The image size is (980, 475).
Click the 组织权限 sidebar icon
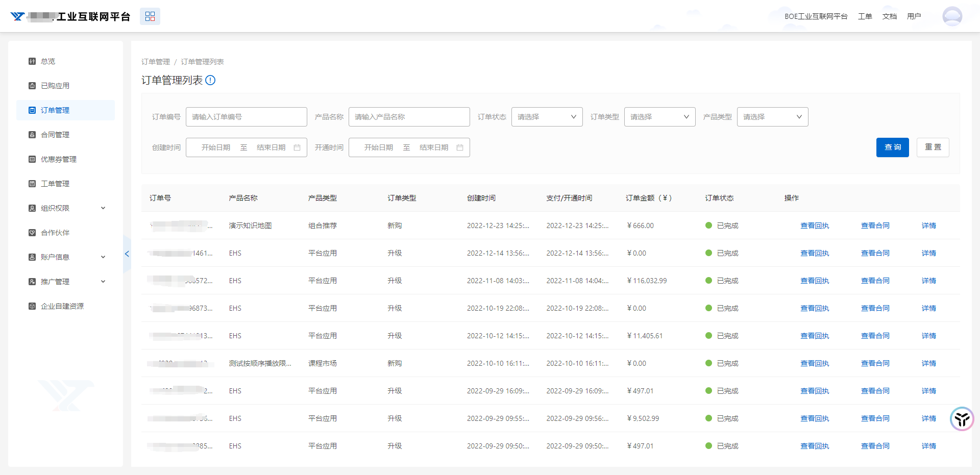(x=32, y=208)
